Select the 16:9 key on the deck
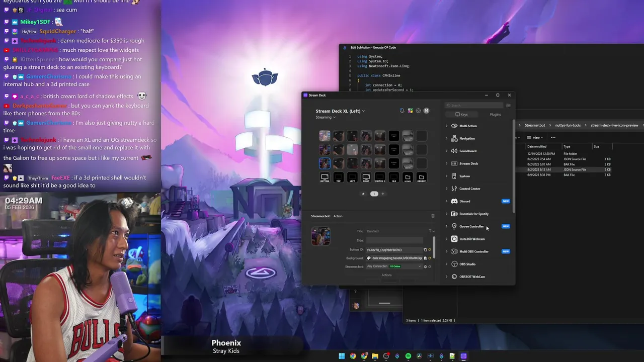 click(394, 177)
